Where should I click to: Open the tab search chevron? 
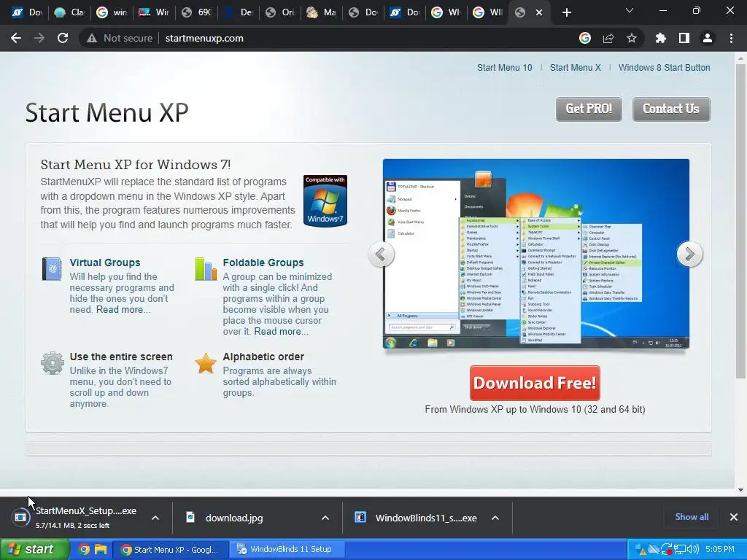[630, 10]
